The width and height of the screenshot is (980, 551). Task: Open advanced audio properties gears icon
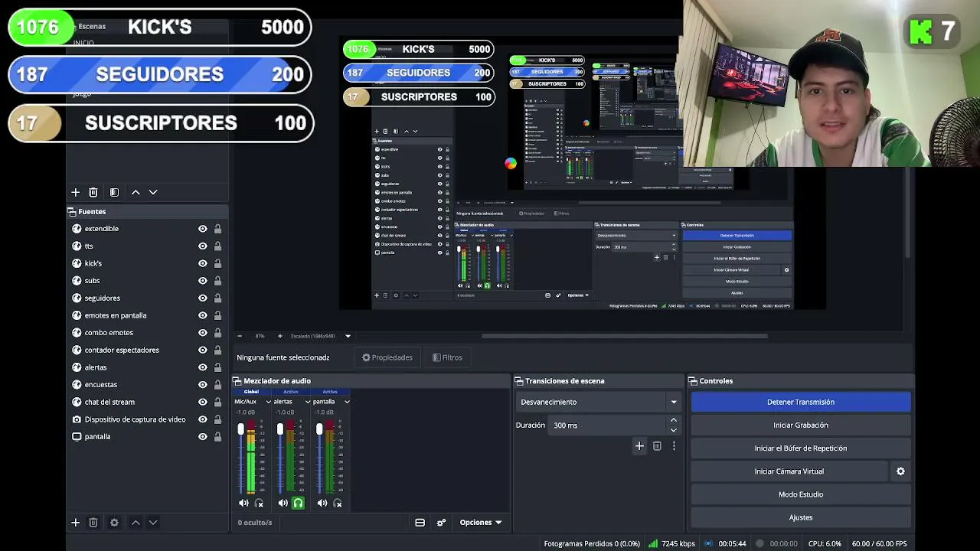pos(441,523)
